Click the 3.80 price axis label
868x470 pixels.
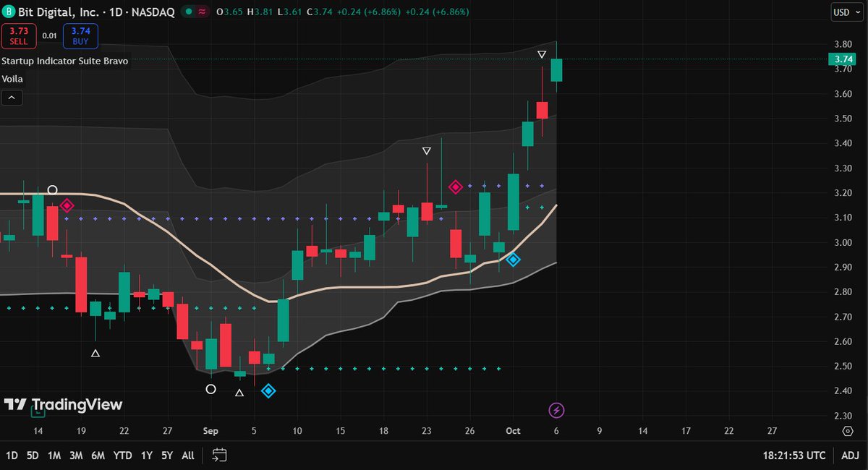pos(843,44)
